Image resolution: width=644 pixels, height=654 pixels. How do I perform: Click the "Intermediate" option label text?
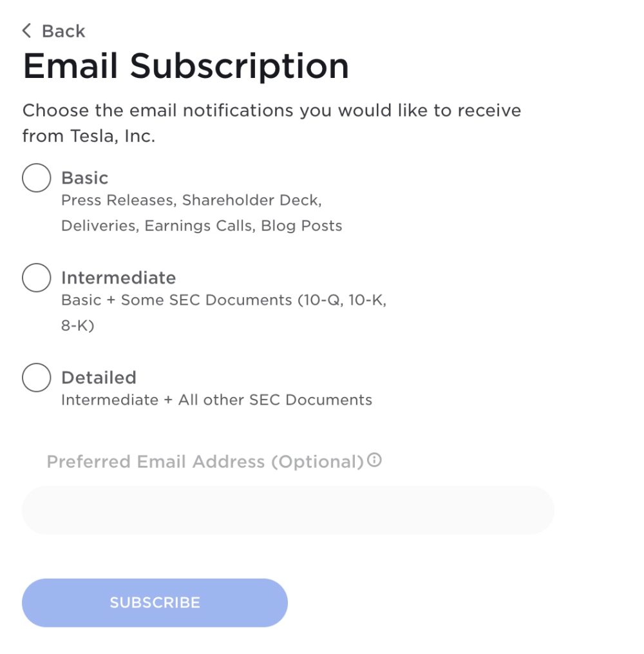[118, 278]
